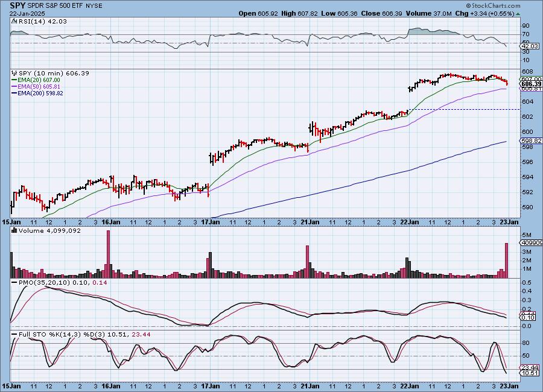Viewport: 543px width, 392px height.
Task: Click the Volume 4,099,092 panel label
Action: tap(49, 230)
